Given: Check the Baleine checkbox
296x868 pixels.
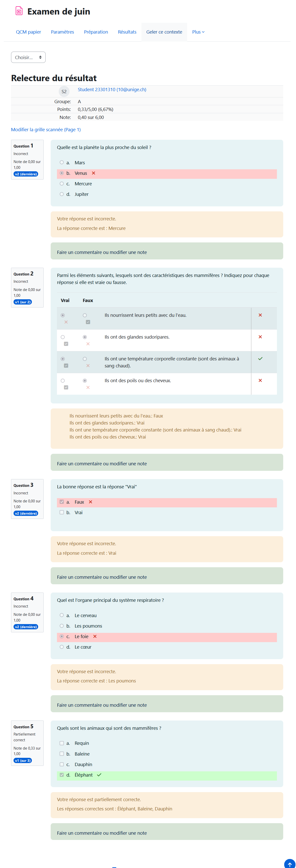Looking at the screenshot, I should (x=62, y=754).
